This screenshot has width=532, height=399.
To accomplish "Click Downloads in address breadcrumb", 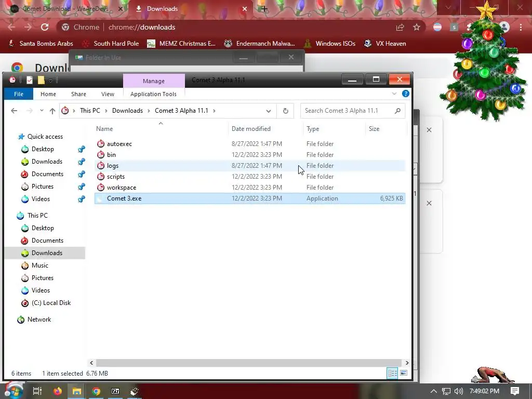I will click(x=127, y=111).
